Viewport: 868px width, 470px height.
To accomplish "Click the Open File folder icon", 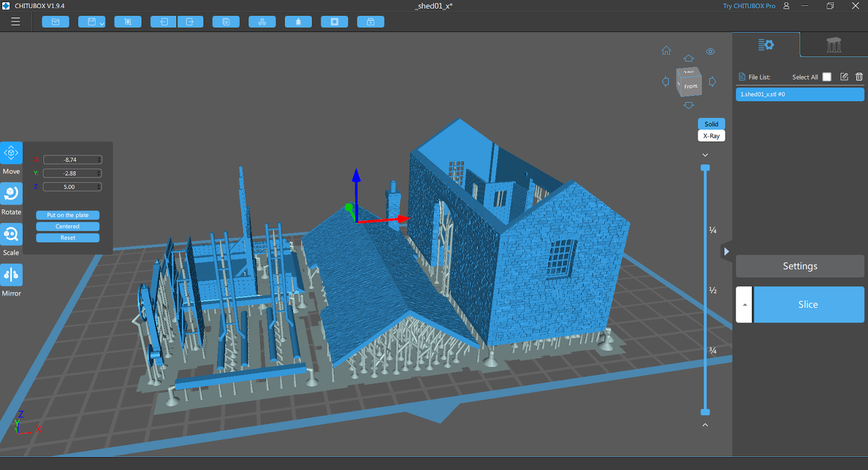I will 55,22.
